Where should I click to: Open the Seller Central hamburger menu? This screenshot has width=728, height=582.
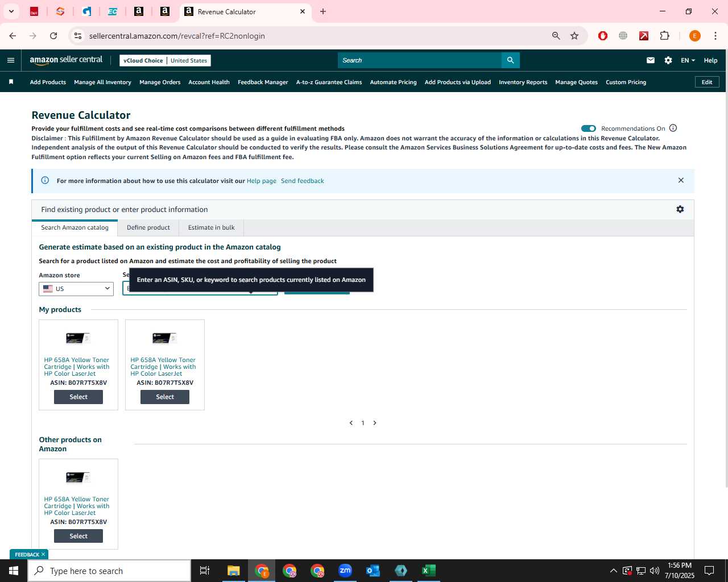point(11,60)
